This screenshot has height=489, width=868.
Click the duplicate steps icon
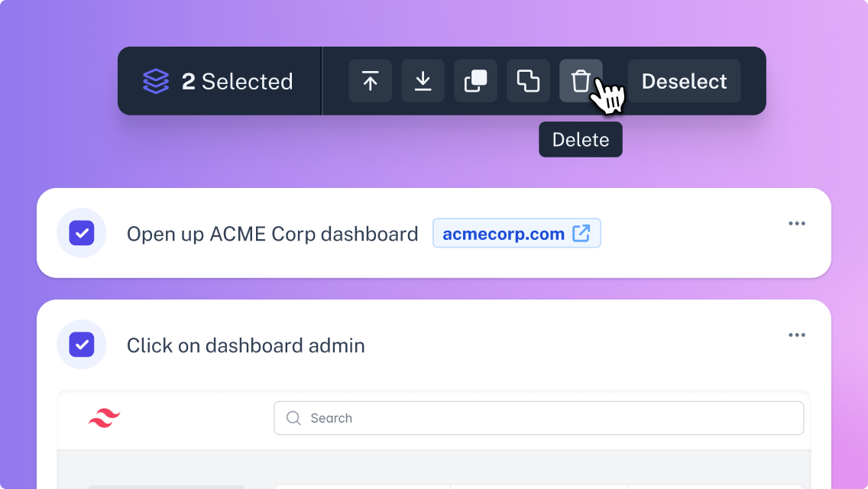click(x=475, y=81)
